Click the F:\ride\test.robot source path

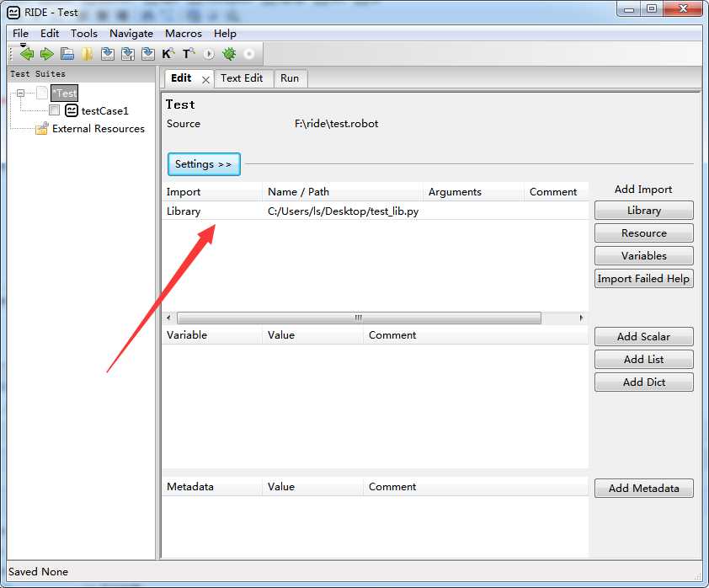(337, 124)
